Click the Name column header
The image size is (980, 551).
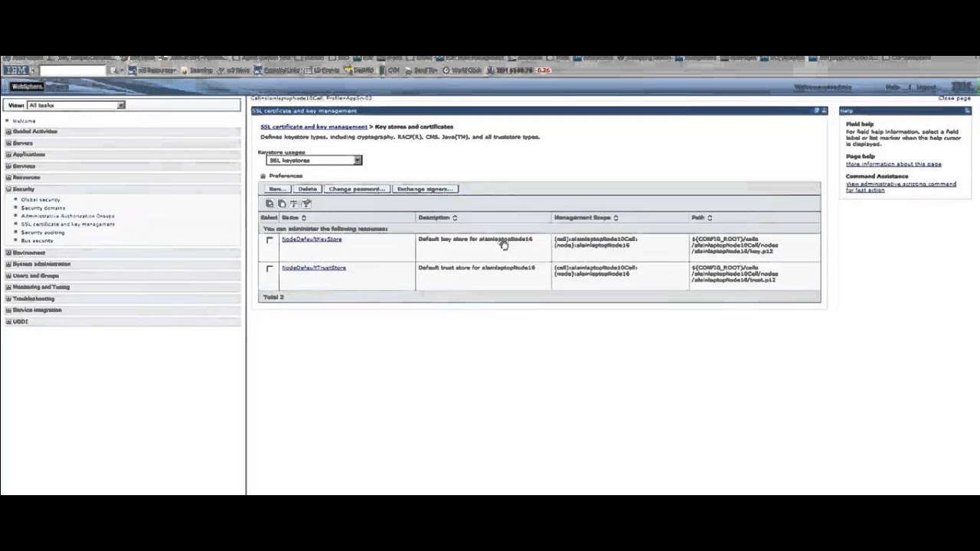pos(290,218)
